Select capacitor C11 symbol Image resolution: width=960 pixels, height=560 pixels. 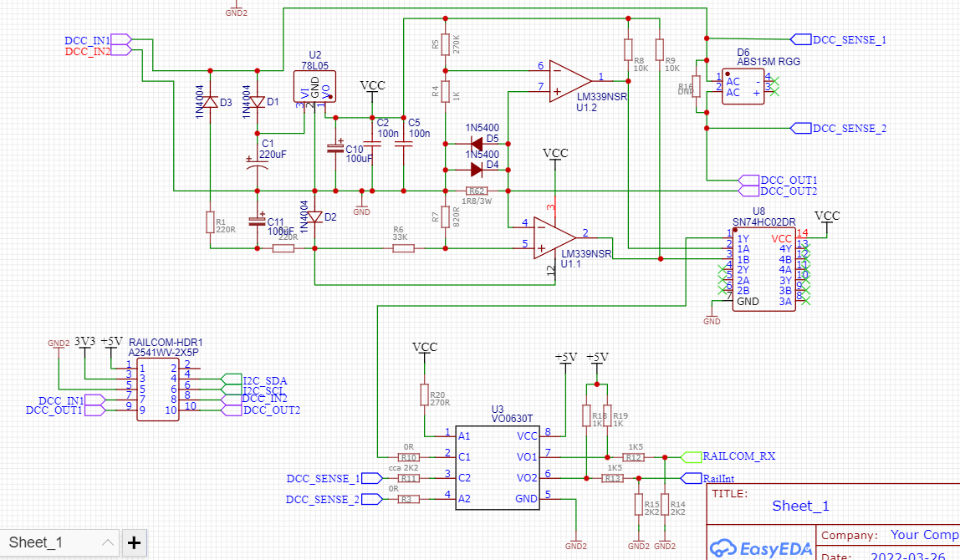pyautogui.click(x=258, y=221)
